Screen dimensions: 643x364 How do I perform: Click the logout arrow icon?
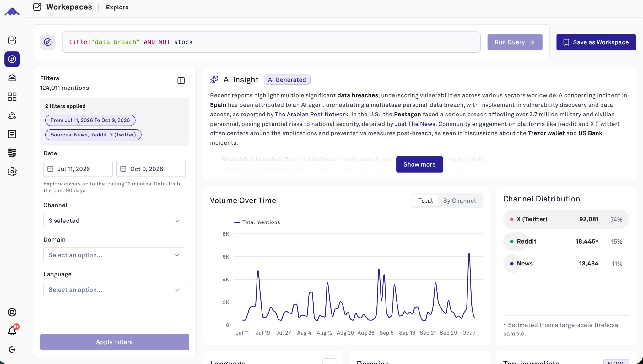pyautogui.click(x=12, y=350)
